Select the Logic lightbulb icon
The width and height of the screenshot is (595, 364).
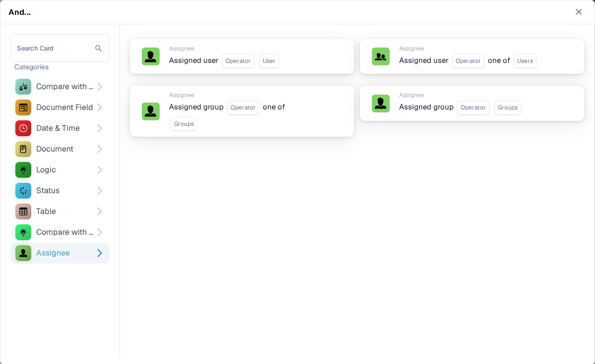point(23,170)
